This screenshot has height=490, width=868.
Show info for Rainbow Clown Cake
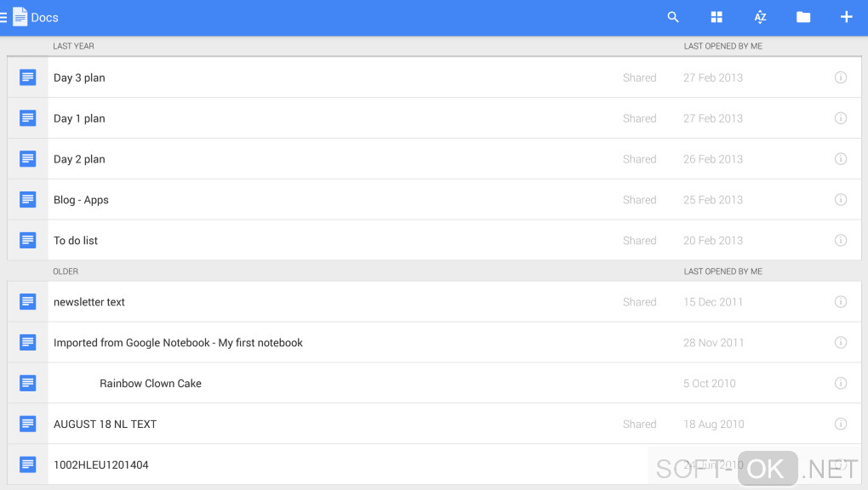(x=841, y=384)
